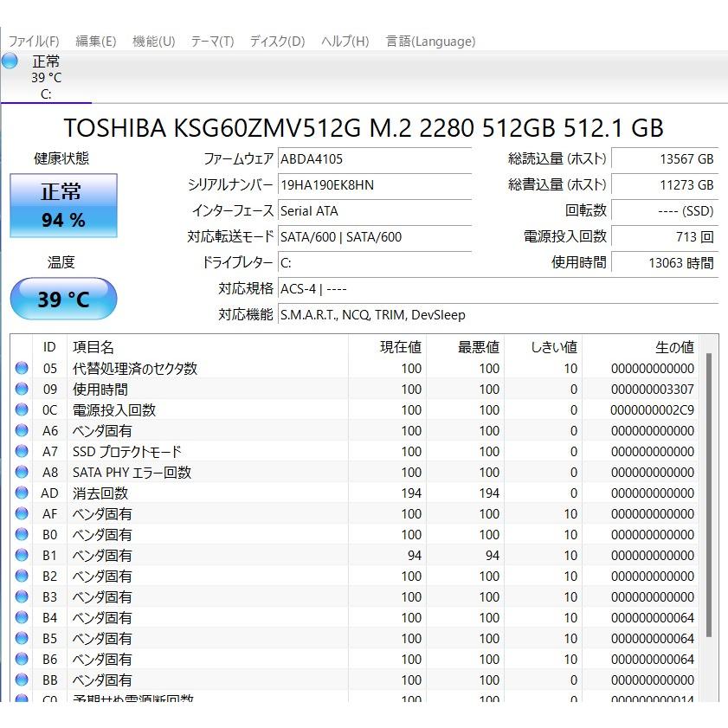Click the 最悪値 column header

465,347
